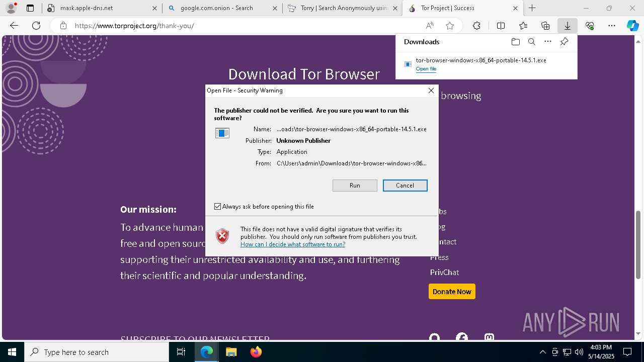Click the Read aloud icon
This screenshot has width=644, height=362.
coord(430,26)
